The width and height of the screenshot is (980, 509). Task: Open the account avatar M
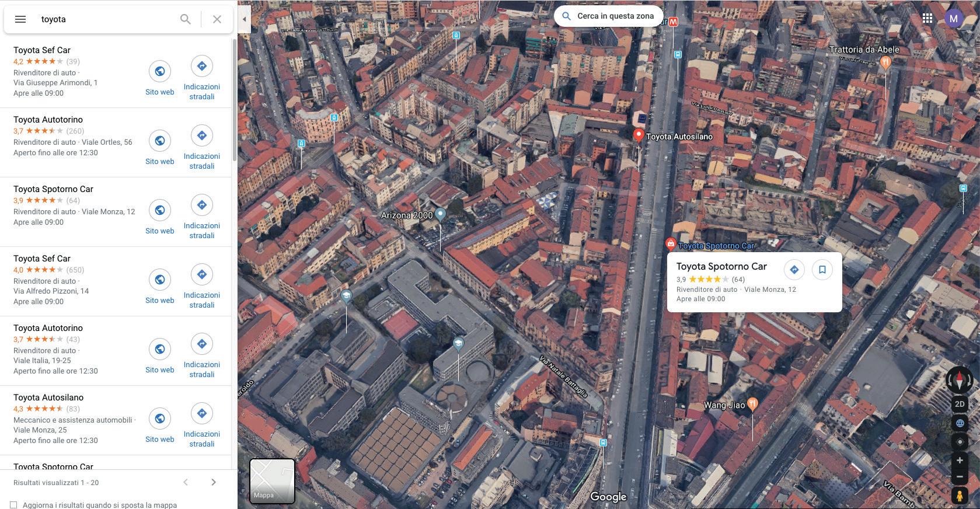(x=954, y=18)
